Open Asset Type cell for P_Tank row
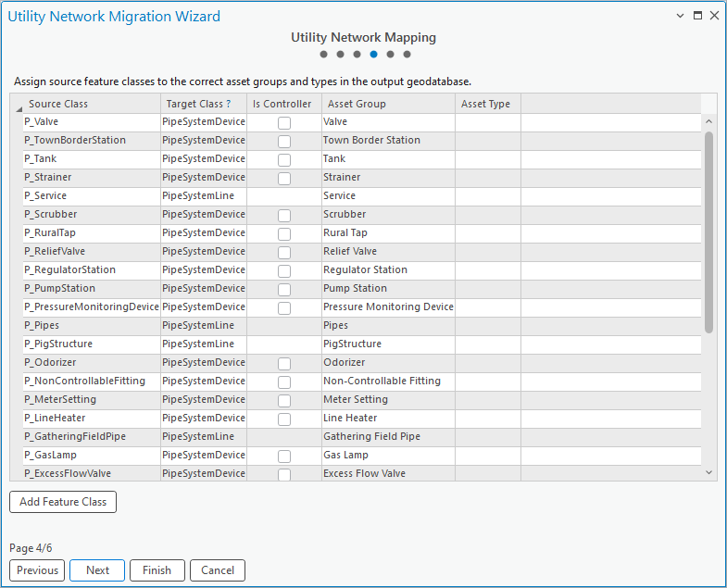727x588 pixels. click(x=488, y=159)
